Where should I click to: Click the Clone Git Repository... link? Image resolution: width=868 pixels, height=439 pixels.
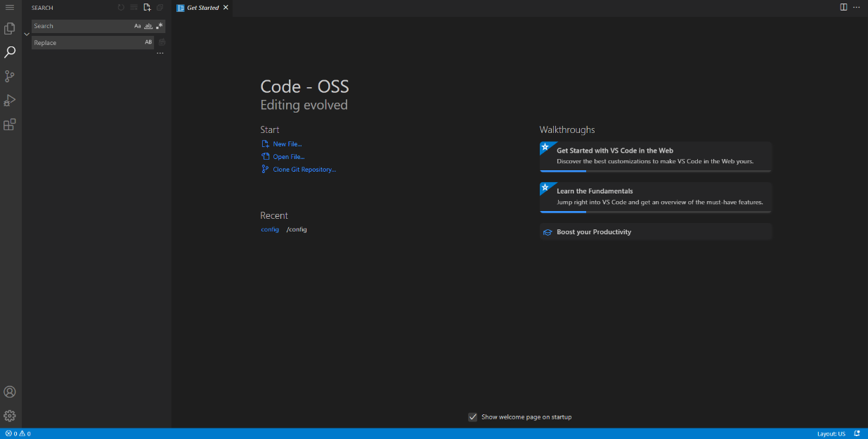(x=304, y=170)
